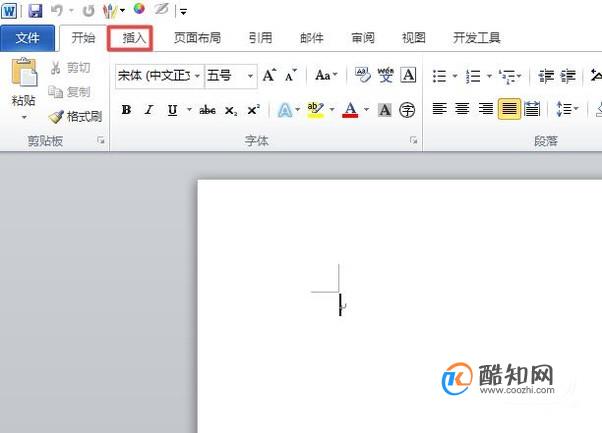Open the 页面布局 tab
The image size is (602, 433).
[197, 38]
